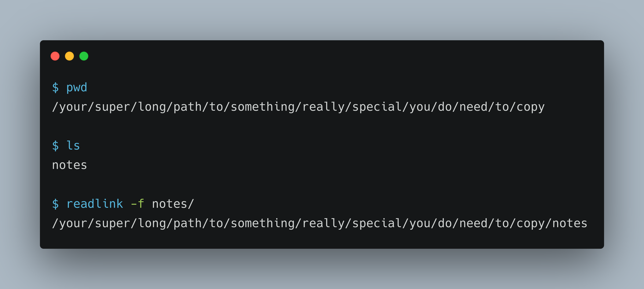
Task: Click the dollar prompt before readlink
Action: 56,204
